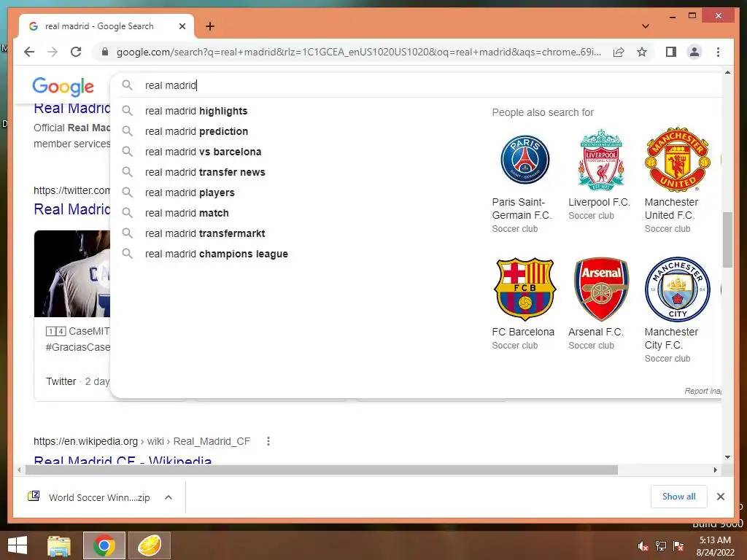This screenshot has width=747, height=560.
Task: Open a new tab with plus button
Action: pos(209,26)
